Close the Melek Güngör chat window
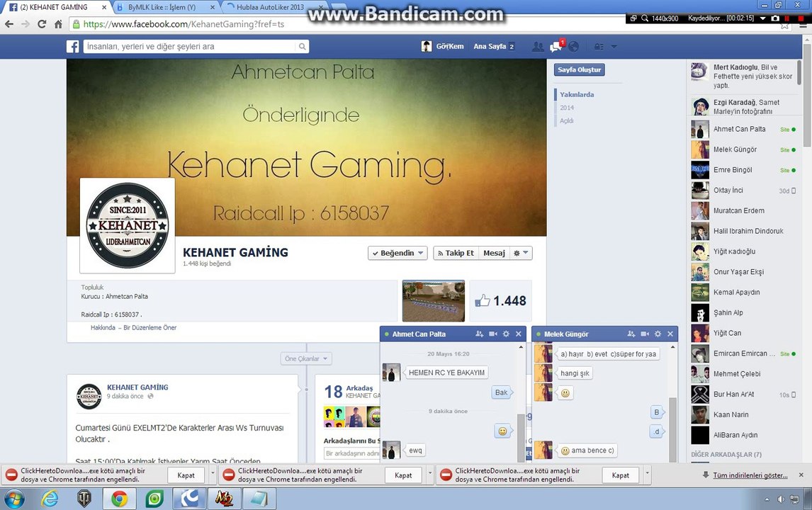Screen dimensions: 812x510 pos(670,334)
